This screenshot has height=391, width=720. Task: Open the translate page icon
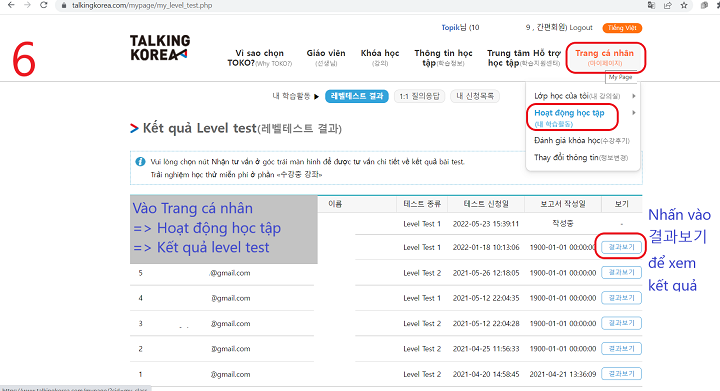(651, 6)
